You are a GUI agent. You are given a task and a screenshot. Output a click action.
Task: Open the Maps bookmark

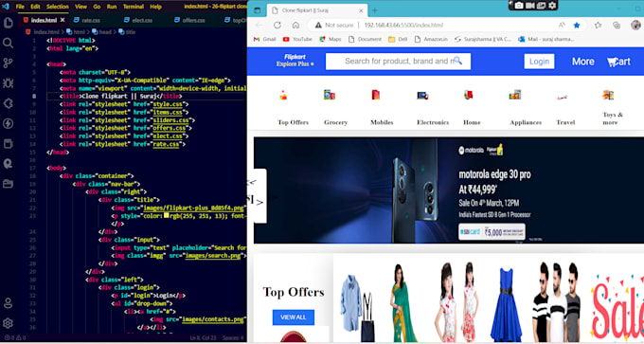click(331, 40)
